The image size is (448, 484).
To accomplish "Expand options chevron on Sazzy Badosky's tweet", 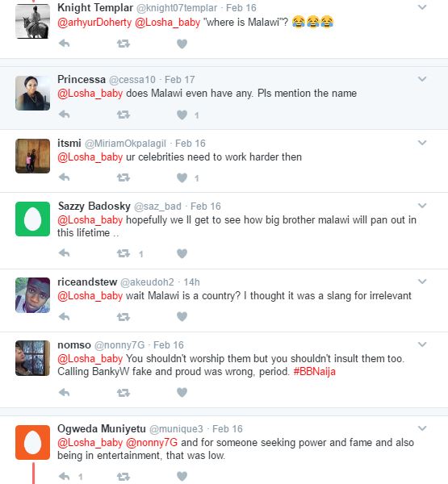I will click(422, 206).
